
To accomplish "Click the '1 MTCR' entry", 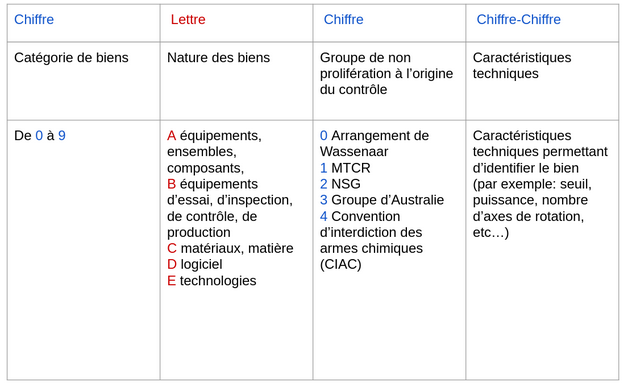I will (345, 168).
